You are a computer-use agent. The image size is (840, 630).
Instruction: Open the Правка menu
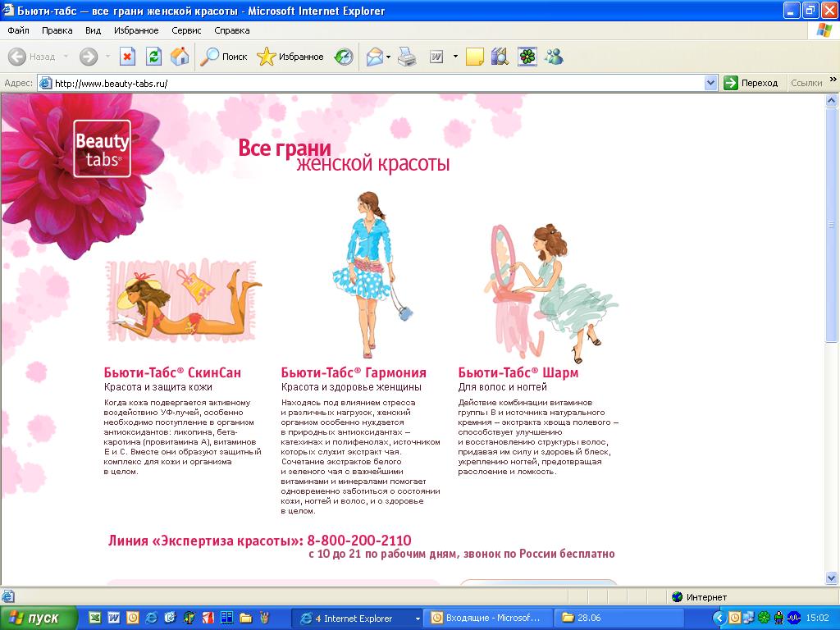pos(57,30)
